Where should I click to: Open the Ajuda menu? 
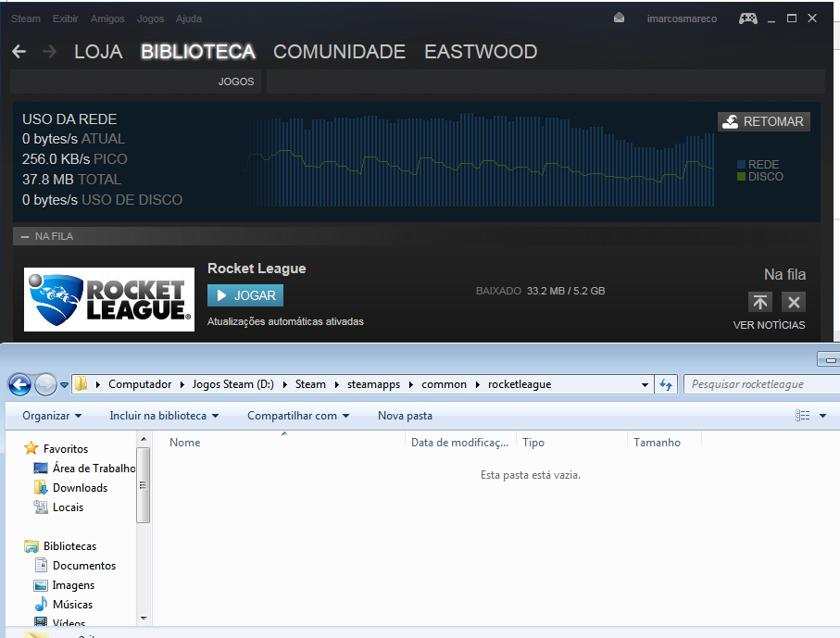[x=189, y=19]
